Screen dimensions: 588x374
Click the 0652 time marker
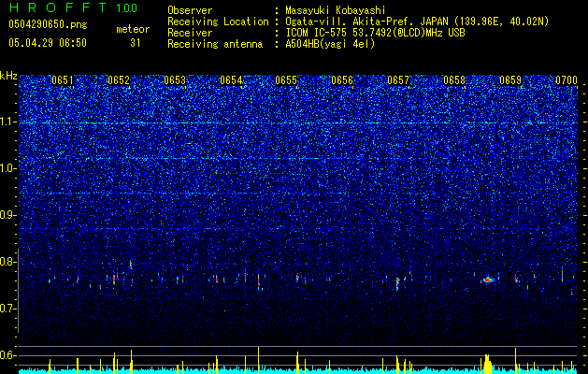point(119,80)
